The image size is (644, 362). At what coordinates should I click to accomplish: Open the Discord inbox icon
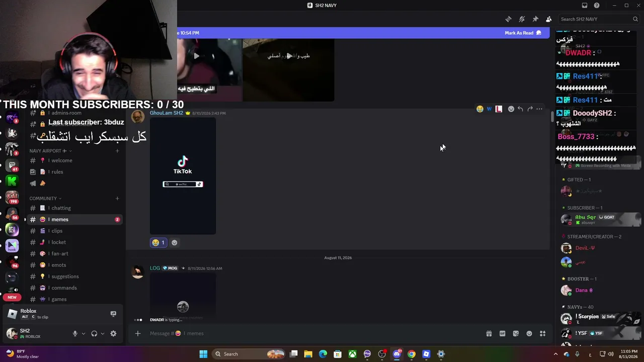585,6
